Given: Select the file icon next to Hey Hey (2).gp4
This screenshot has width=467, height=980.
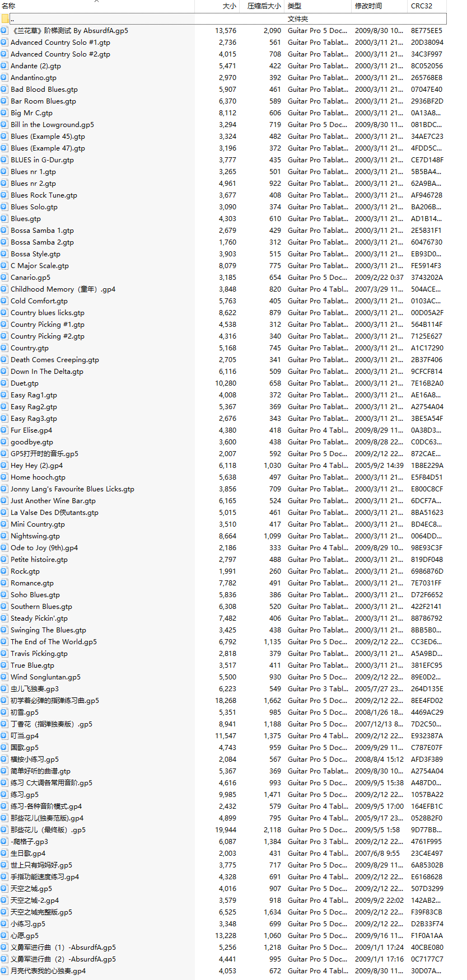Looking at the screenshot, I should pyautogui.click(x=4, y=466).
